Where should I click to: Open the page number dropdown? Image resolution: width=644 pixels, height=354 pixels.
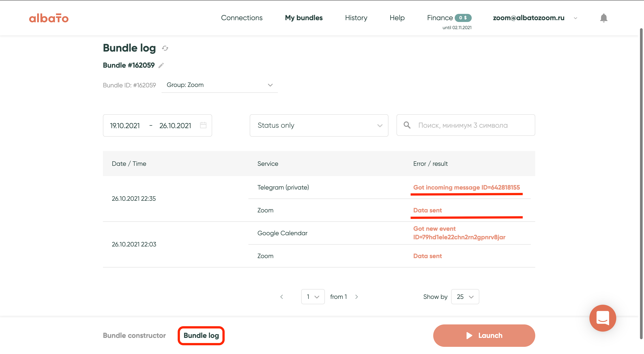pyautogui.click(x=313, y=297)
